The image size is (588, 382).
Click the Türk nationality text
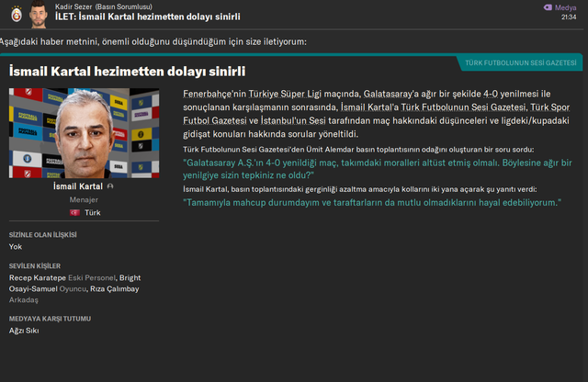tap(92, 212)
